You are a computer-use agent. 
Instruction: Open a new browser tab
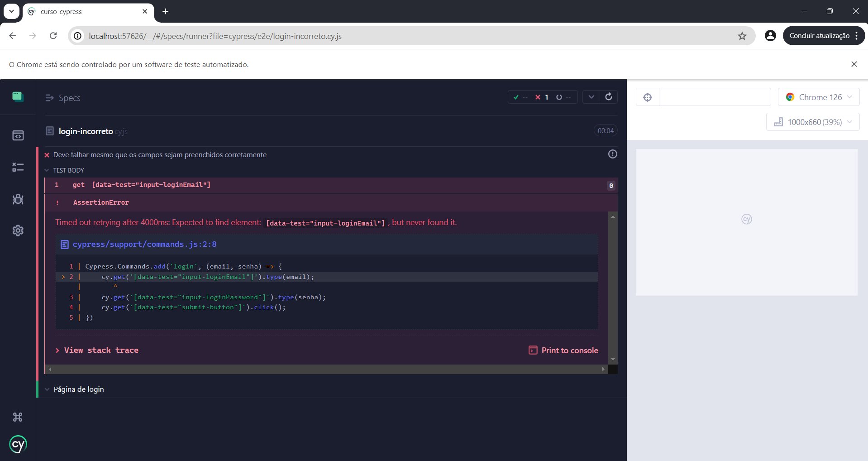pos(165,11)
